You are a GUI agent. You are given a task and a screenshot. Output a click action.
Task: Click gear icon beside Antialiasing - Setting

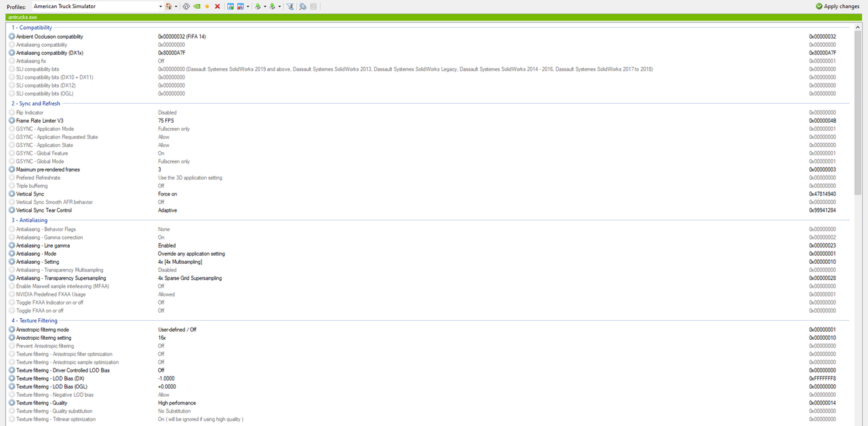click(x=12, y=262)
